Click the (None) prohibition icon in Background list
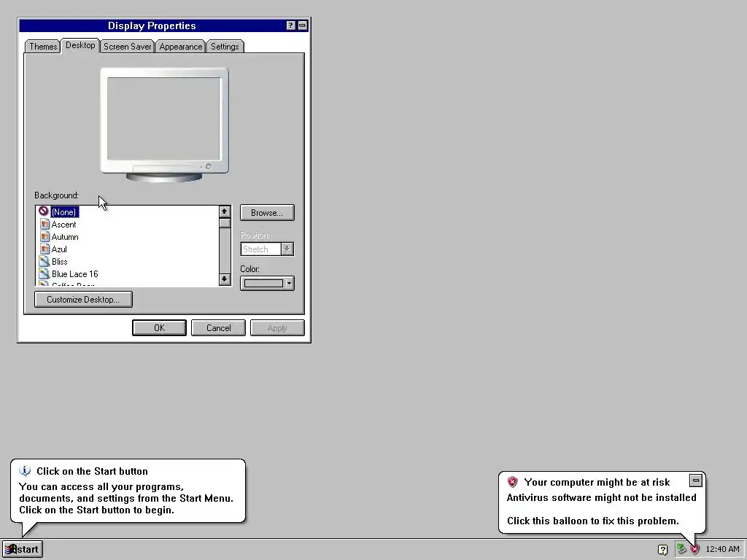Image resolution: width=747 pixels, height=560 pixels. [x=44, y=211]
